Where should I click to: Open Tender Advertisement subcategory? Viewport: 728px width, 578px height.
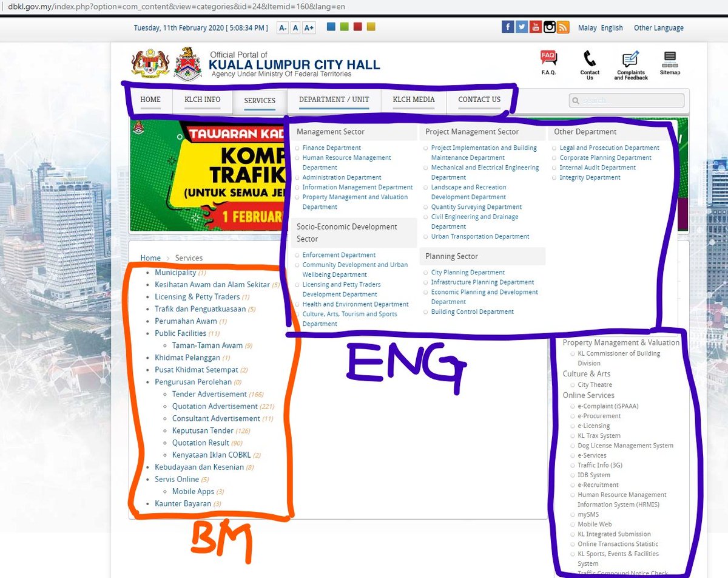click(209, 395)
